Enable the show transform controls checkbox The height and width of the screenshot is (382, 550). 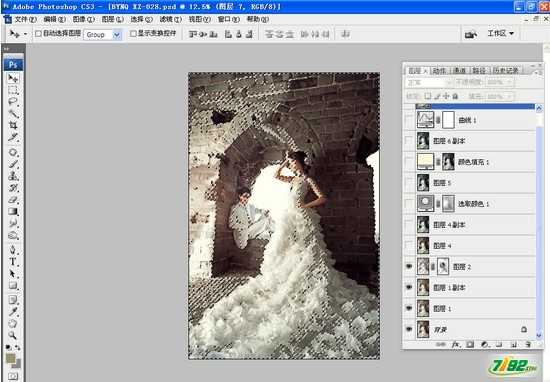(133, 34)
